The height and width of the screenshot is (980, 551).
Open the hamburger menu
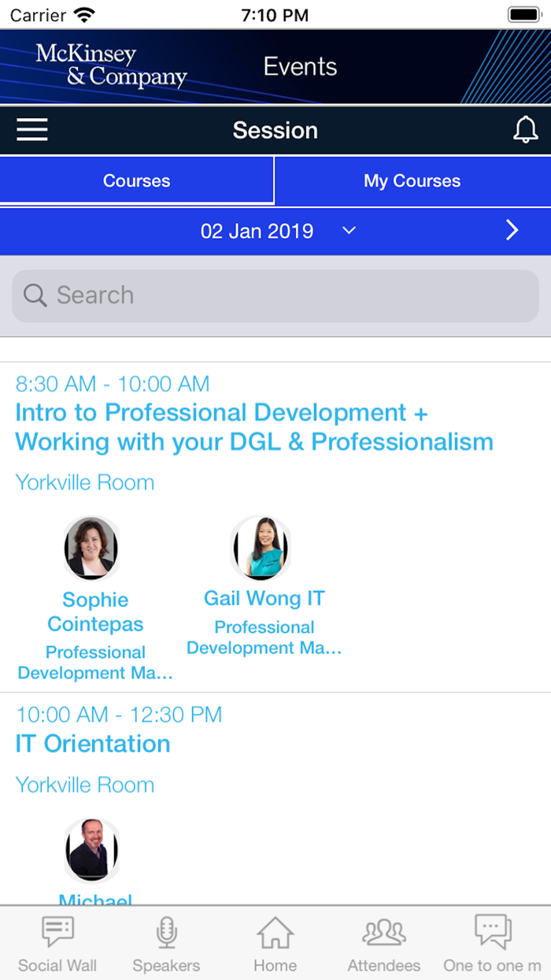tap(32, 130)
